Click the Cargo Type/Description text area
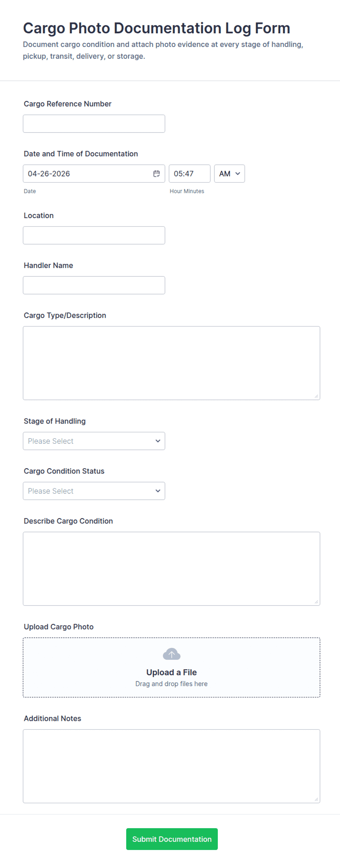340x868 pixels. [171, 363]
